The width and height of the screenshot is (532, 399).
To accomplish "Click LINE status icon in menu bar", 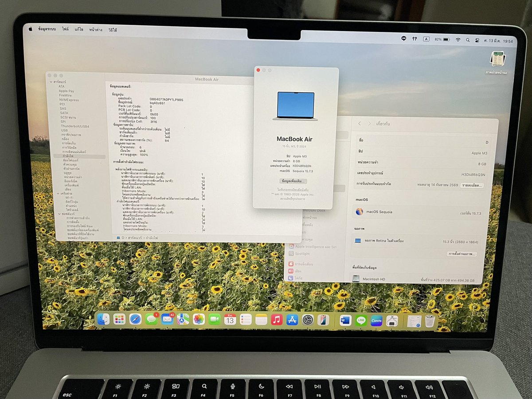I will (x=403, y=39).
